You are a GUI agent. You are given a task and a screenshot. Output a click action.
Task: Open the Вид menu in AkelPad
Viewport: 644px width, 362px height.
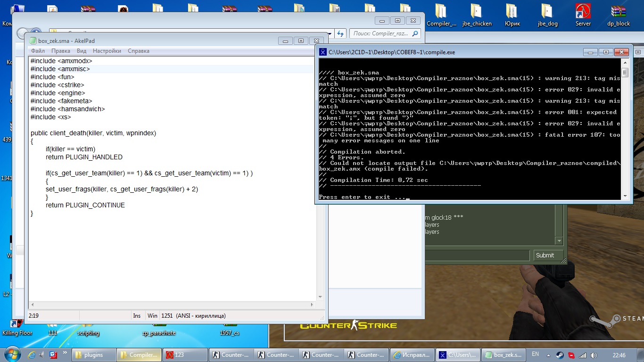82,51
